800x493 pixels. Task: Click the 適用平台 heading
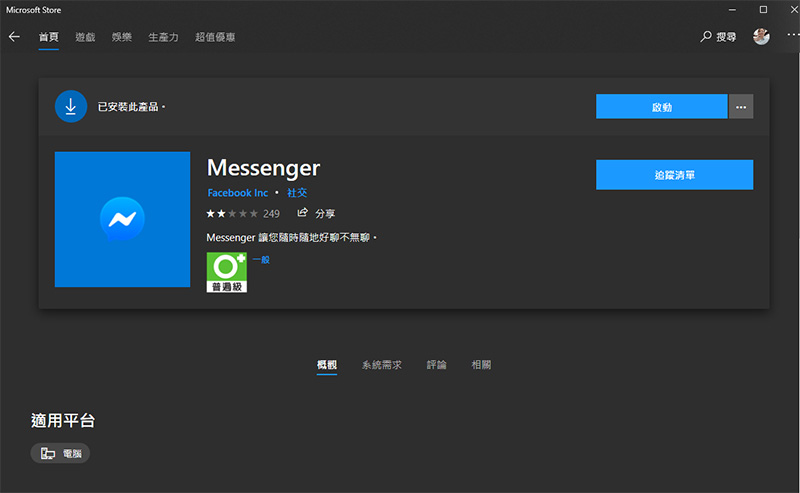[63, 421]
